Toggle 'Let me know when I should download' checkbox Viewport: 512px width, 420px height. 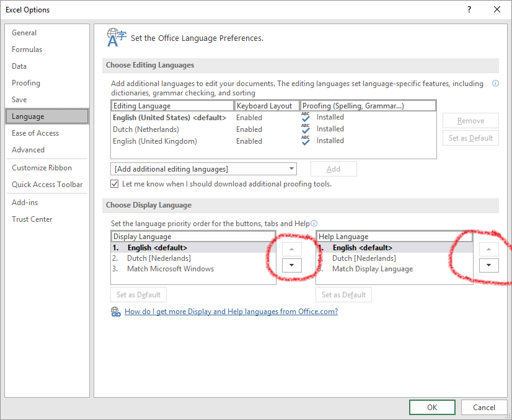[x=114, y=184]
